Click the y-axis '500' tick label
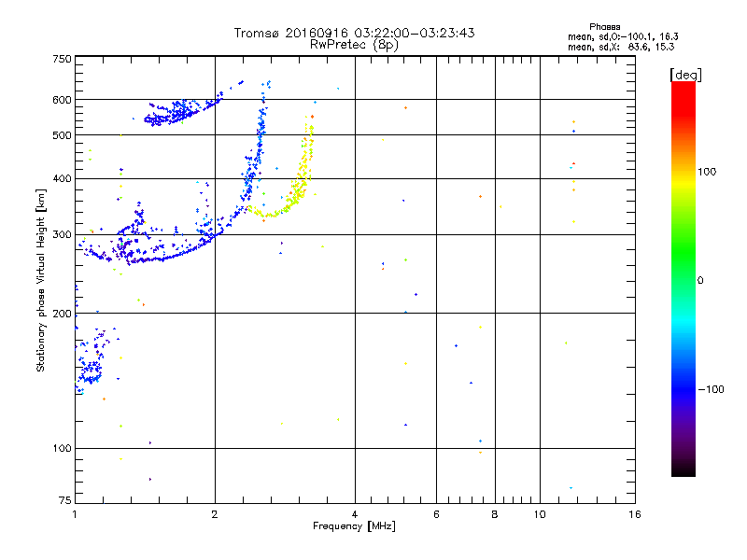The image size is (747, 560). coord(62,135)
